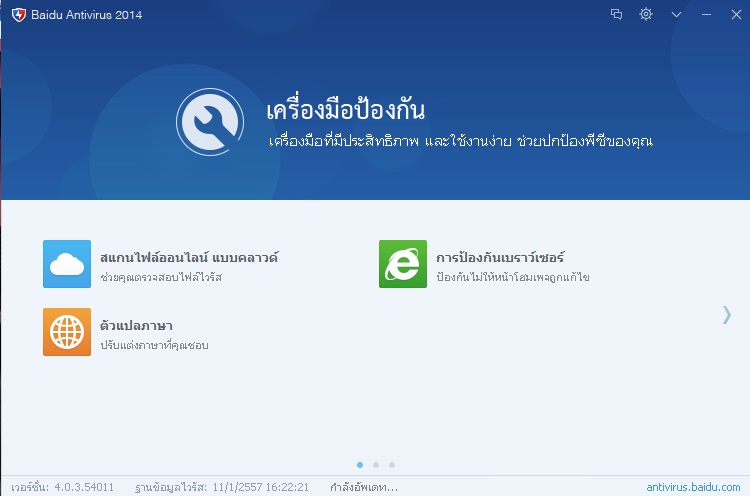Open settings via the gear icon

coord(646,14)
